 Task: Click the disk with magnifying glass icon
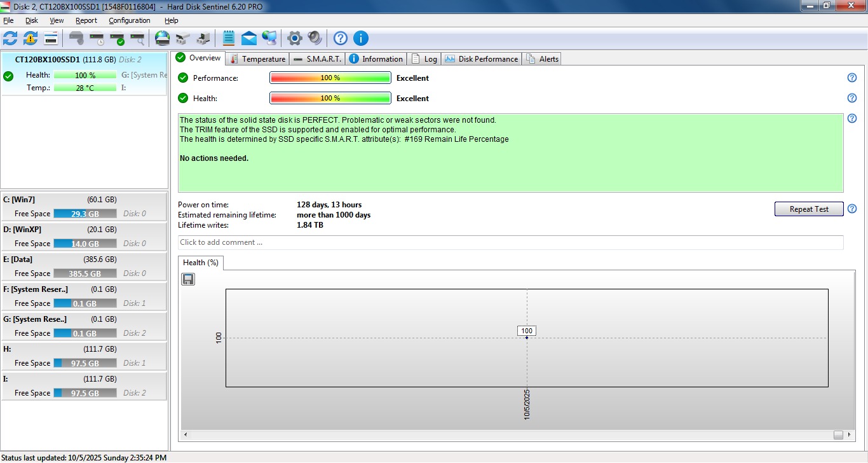pyautogui.click(x=137, y=38)
